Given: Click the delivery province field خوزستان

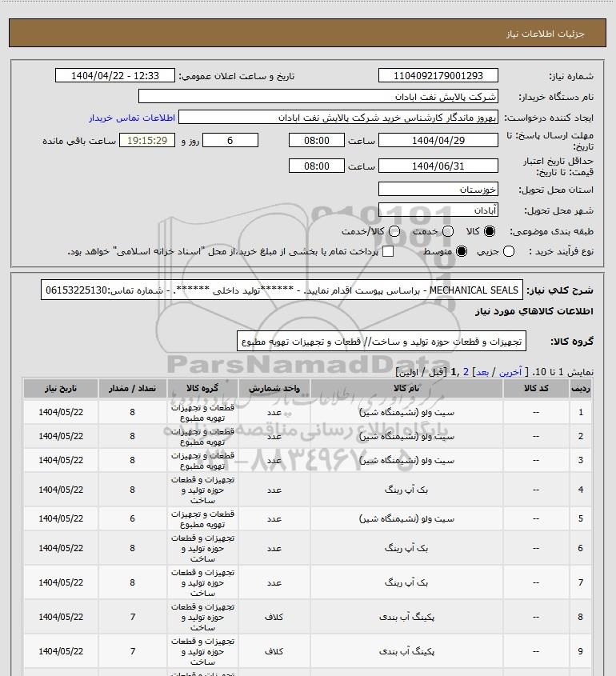Looking at the screenshot, I should [438, 190].
